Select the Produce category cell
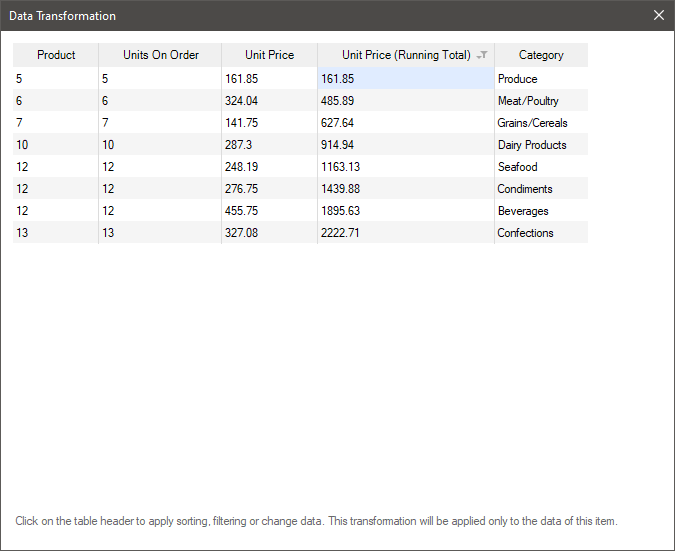The height and width of the screenshot is (551, 675). [x=517, y=79]
